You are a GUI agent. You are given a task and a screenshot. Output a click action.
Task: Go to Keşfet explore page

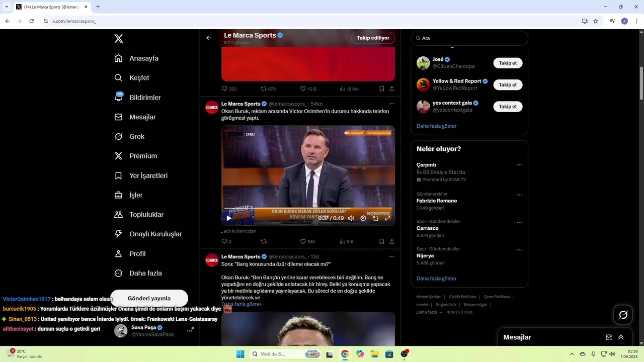tap(132, 78)
